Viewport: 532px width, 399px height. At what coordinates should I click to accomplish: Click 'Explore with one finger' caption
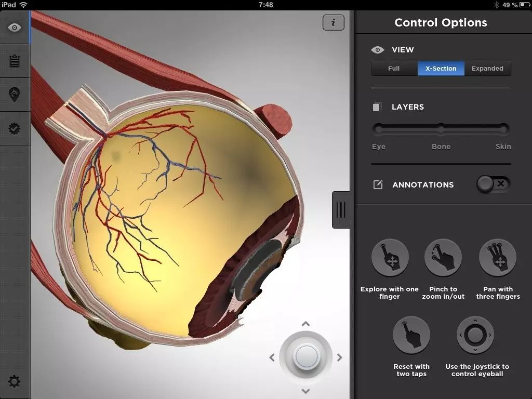tap(390, 293)
